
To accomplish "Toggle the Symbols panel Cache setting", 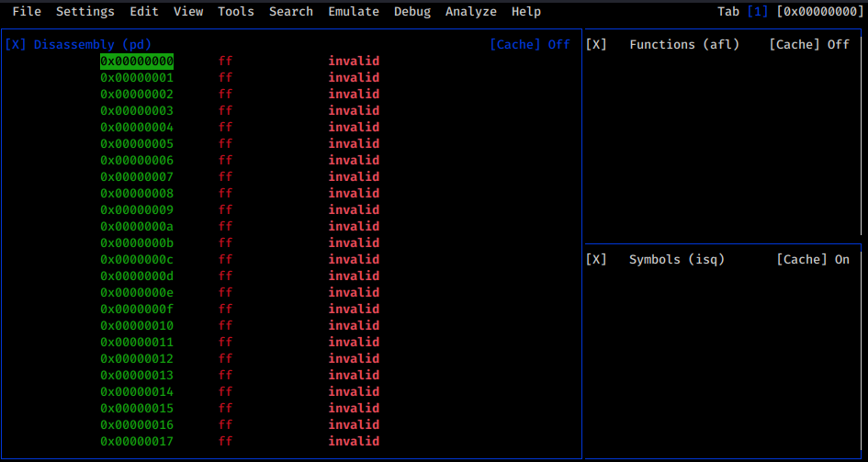I will [x=813, y=260].
